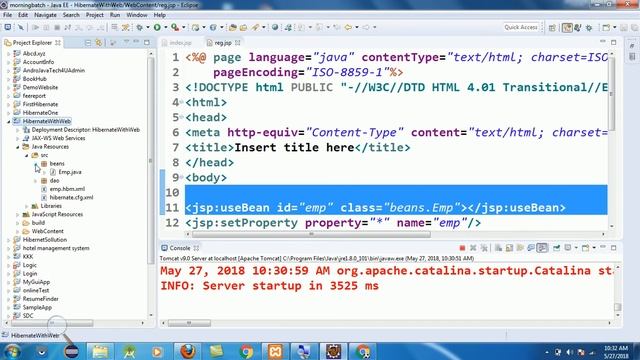Select Emp.java in Project Explorer

tap(70, 172)
